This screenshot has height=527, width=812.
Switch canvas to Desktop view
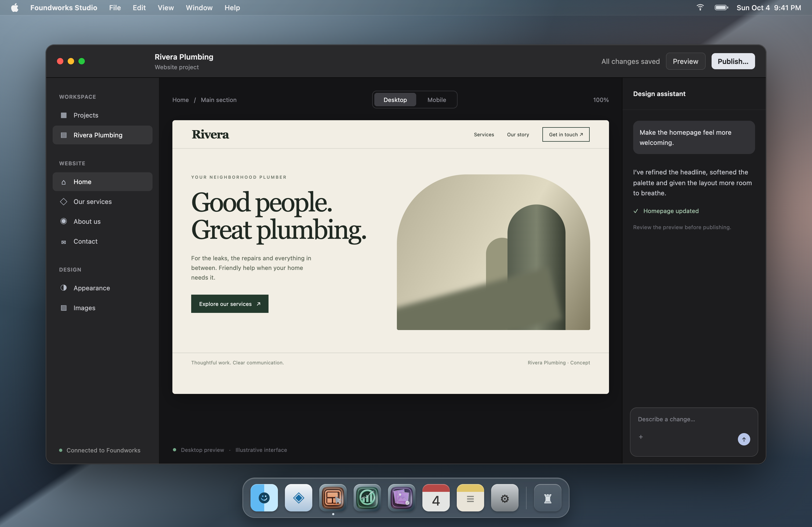tap(395, 100)
